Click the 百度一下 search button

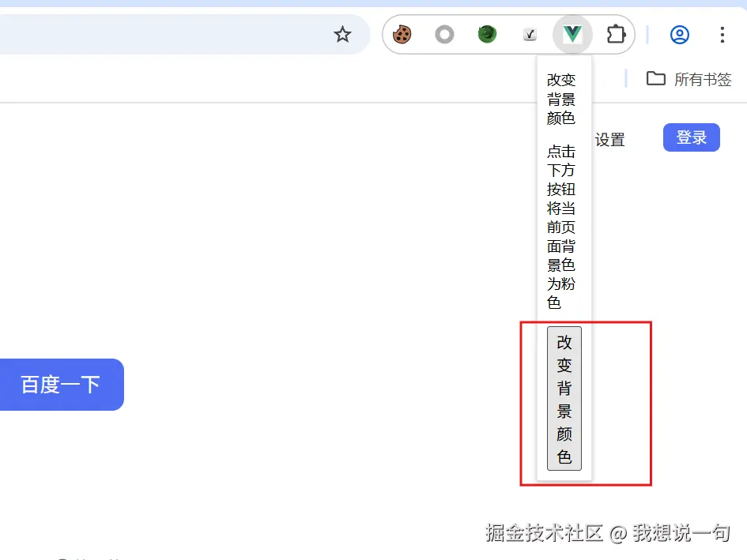(x=61, y=385)
